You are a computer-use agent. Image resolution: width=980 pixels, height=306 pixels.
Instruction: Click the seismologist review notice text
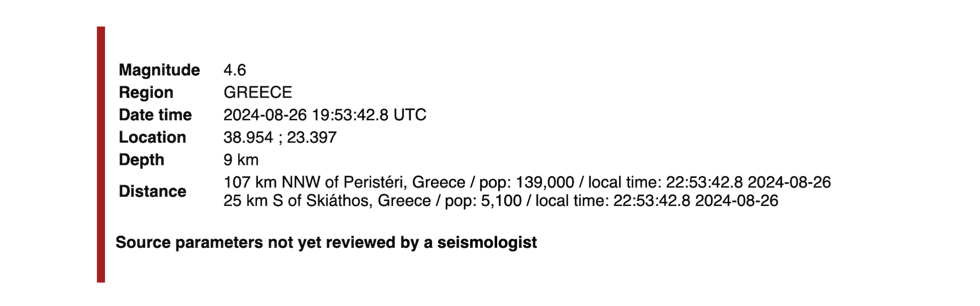326,242
